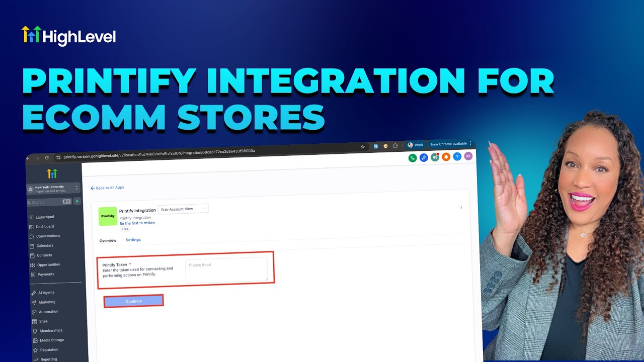Viewport: 644px width, 362px height.
Task: Click the yellow round extension icon
Action: pyautogui.click(x=385, y=146)
